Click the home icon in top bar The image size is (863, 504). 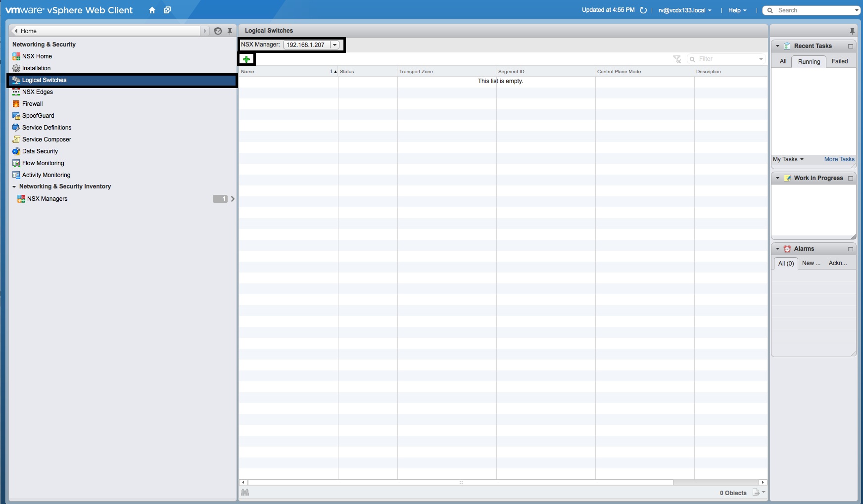tap(152, 10)
